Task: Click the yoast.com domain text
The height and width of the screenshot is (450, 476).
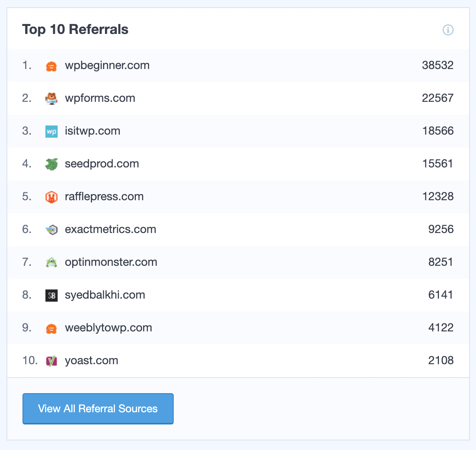Action: pyautogui.click(x=92, y=361)
